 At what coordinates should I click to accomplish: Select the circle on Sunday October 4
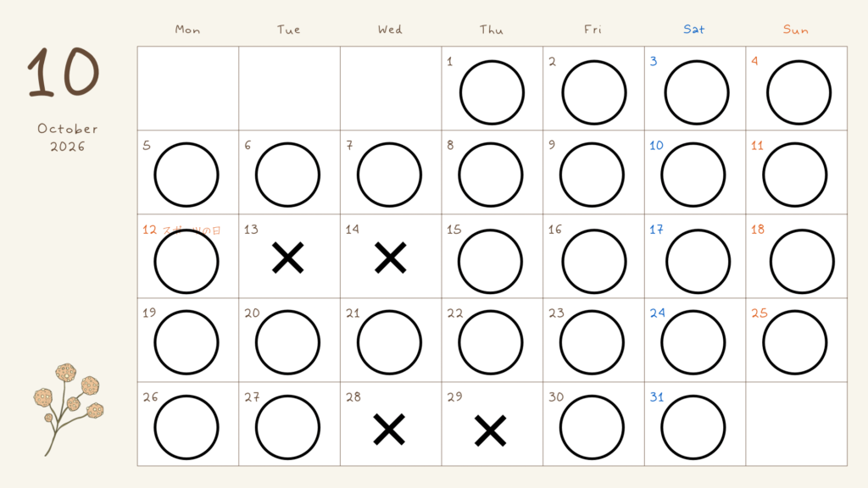798,92
